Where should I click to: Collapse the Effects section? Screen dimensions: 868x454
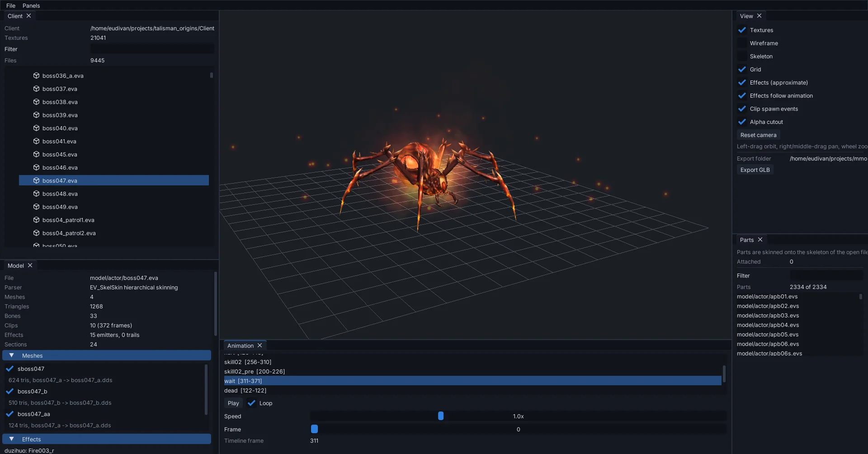[x=107, y=439]
